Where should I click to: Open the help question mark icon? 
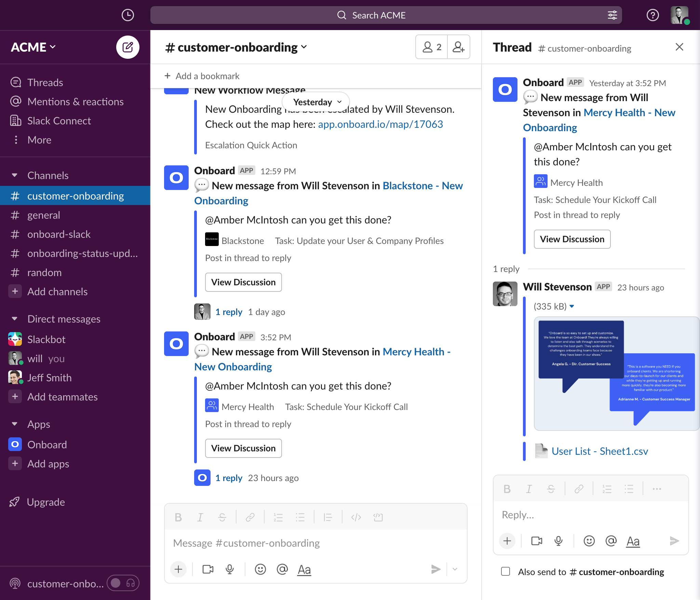[652, 15]
